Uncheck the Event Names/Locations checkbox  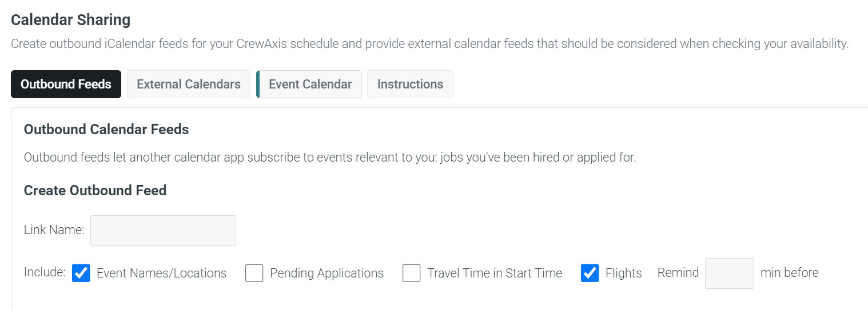pos(81,273)
